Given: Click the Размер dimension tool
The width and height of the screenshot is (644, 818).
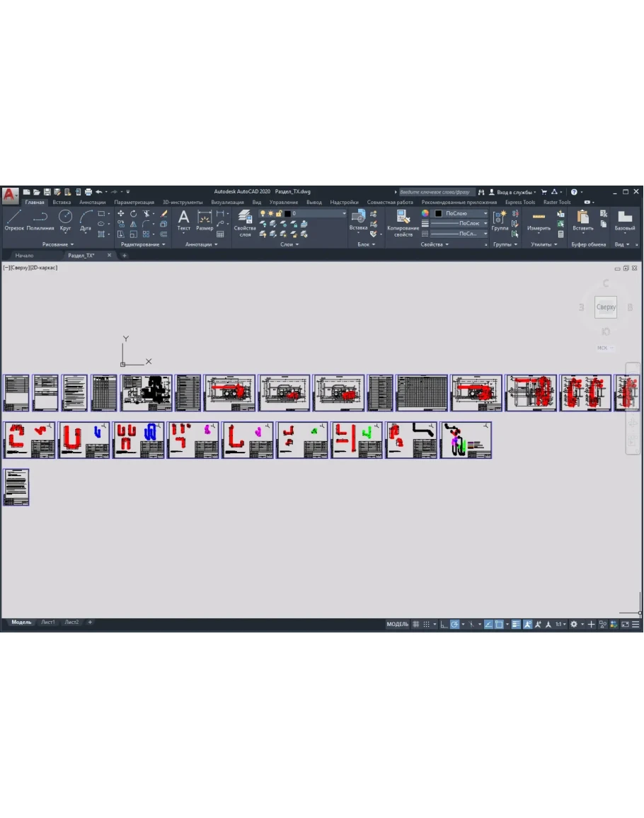Looking at the screenshot, I should pyautogui.click(x=205, y=220).
